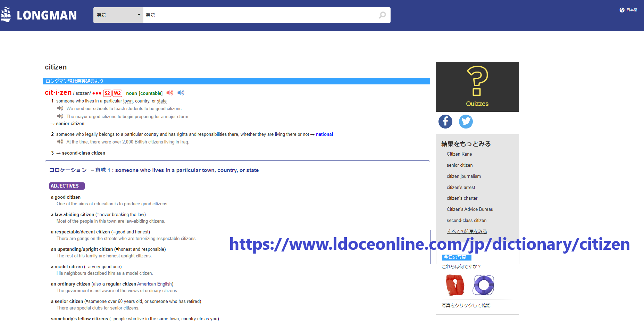This screenshot has height=322, width=644.
Task: Click the ロングマン現代英英辞典より header bar
Action: [x=236, y=81]
